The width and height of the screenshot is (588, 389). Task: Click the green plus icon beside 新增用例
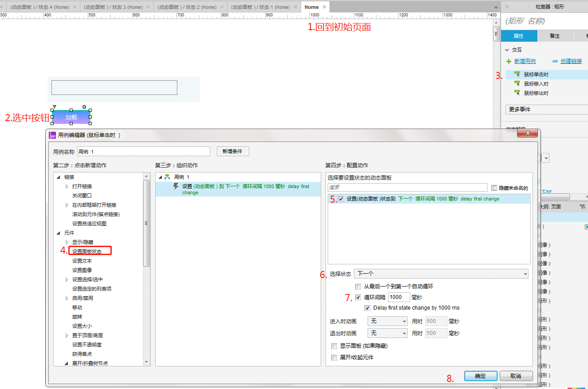[x=509, y=61]
